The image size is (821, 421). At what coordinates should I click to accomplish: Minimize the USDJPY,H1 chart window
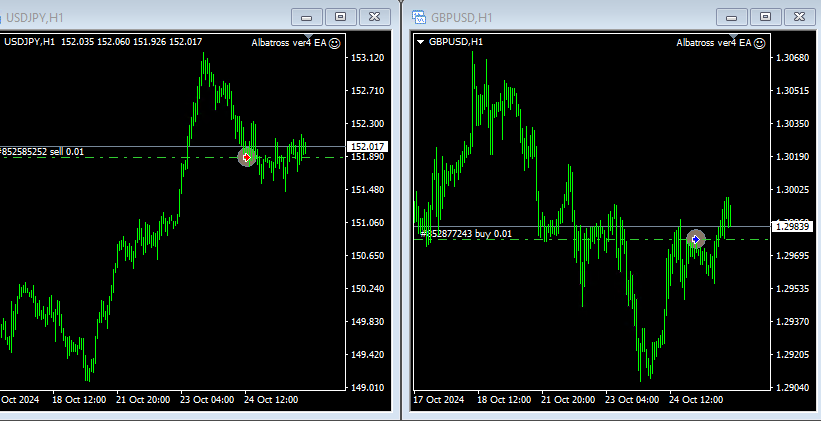coord(307,17)
